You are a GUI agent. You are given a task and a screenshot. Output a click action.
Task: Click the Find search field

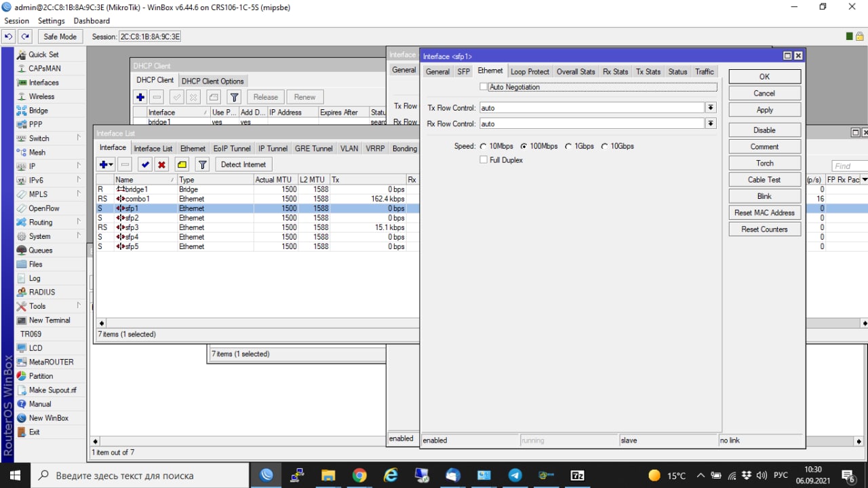849,166
